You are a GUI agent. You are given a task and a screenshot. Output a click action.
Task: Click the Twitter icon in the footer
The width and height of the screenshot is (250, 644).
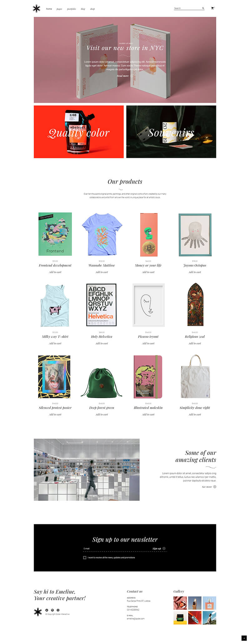(47, 610)
